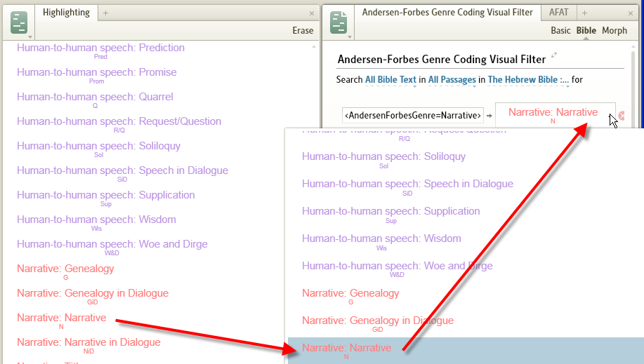Screen dimensions: 644x364
Task: Pick Narrative: Genealogy in dropdown list
Action: tap(350, 297)
